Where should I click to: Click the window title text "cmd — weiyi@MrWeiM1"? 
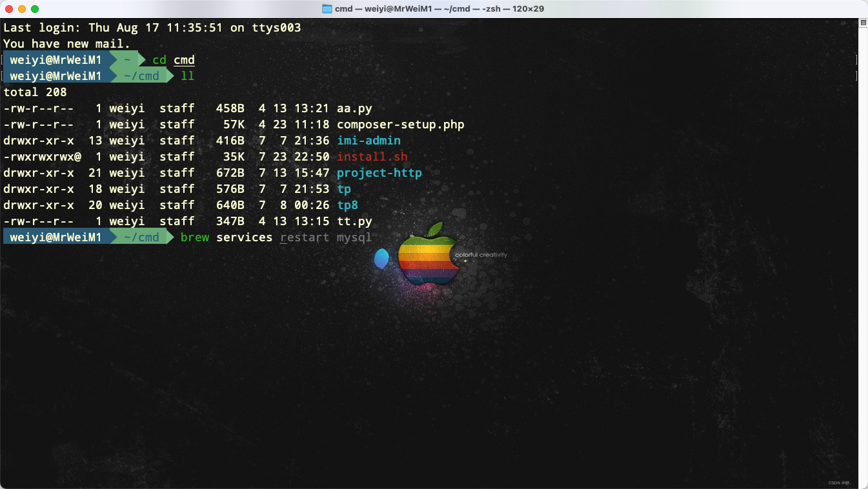(x=383, y=9)
